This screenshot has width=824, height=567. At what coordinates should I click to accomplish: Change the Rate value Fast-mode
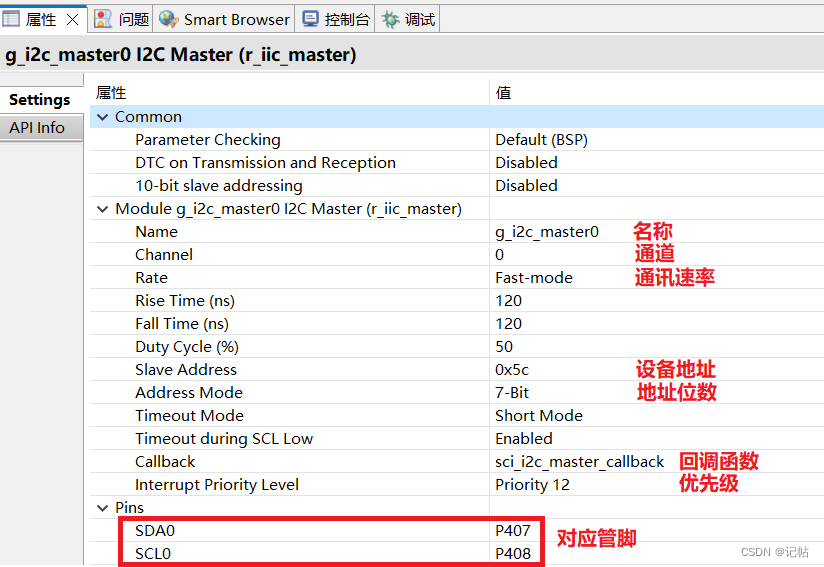[534, 277]
